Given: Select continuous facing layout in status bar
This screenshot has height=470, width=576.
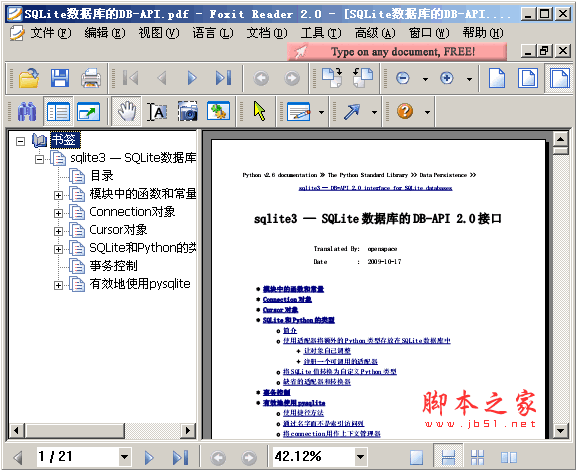Looking at the screenshot, I should tap(477, 458).
